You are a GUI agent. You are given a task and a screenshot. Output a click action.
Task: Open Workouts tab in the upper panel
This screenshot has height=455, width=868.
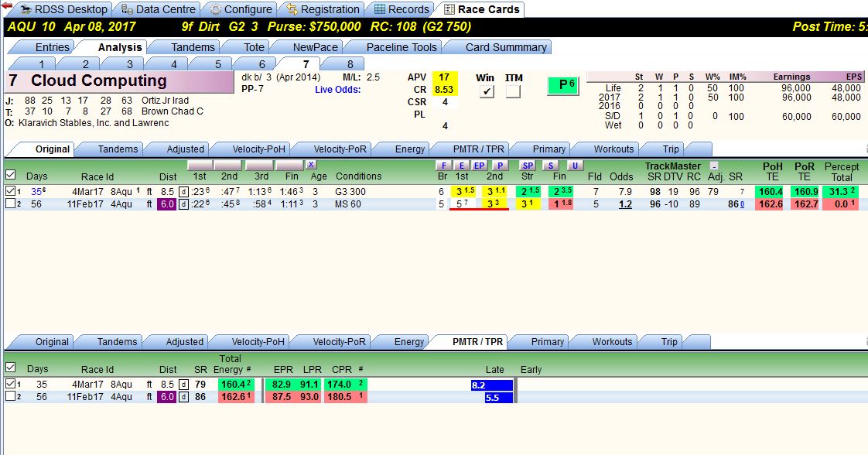pos(613,149)
